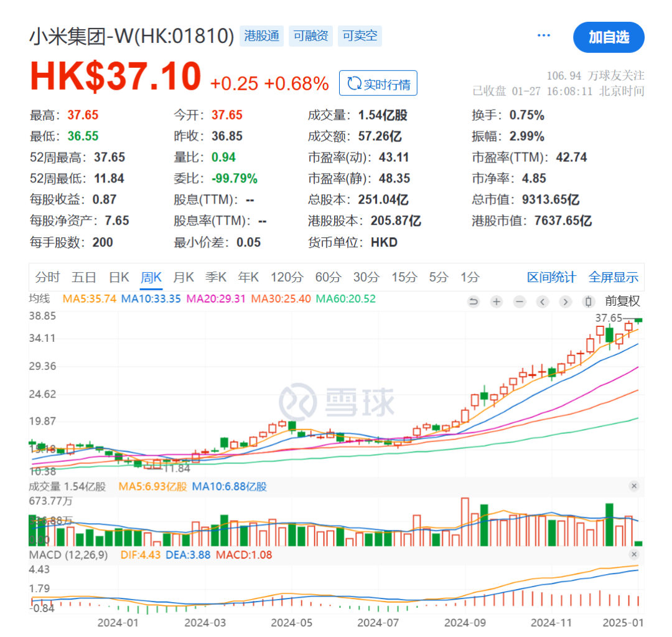The width and height of the screenshot is (672, 637).
Task: Click MA20:29.31 moving average label
Action: tap(216, 298)
